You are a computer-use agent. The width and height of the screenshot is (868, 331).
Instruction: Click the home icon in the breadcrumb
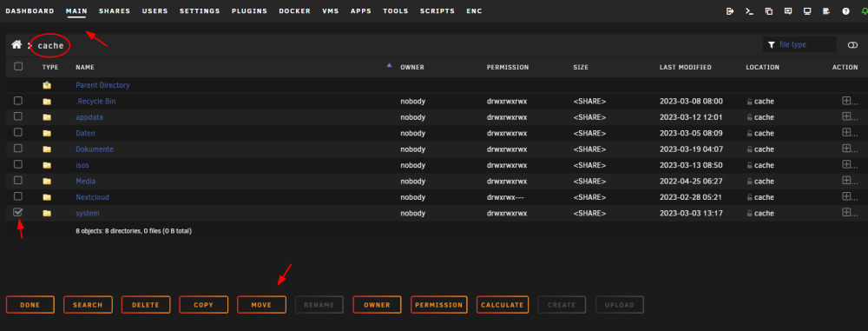pos(16,45)
